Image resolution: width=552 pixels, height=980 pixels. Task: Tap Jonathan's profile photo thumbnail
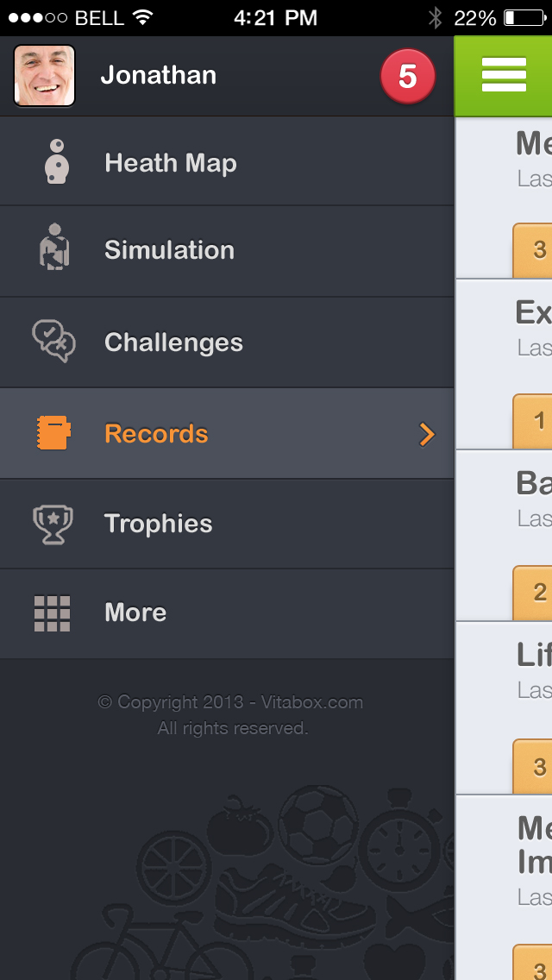(x=44, y=76)
